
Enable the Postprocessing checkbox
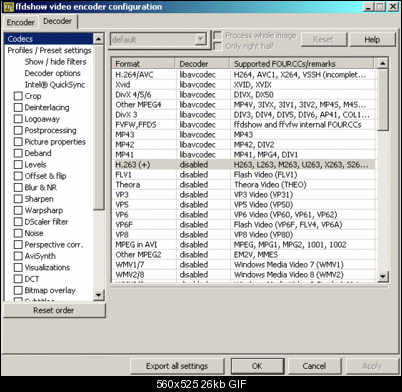[x=18, y=130]
